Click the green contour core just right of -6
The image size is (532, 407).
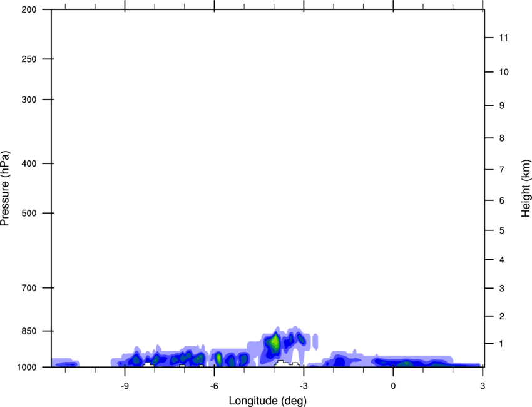pos(219,358)
